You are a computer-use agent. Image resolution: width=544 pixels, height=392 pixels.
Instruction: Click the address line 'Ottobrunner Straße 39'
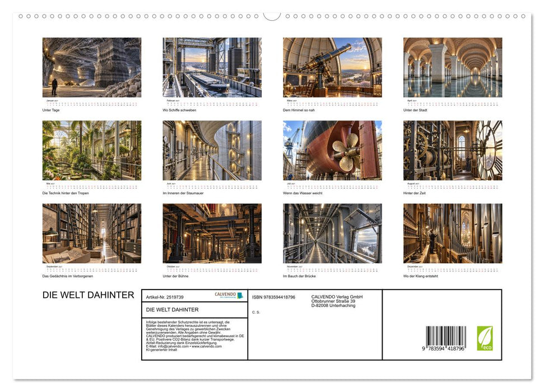[333, 301]
